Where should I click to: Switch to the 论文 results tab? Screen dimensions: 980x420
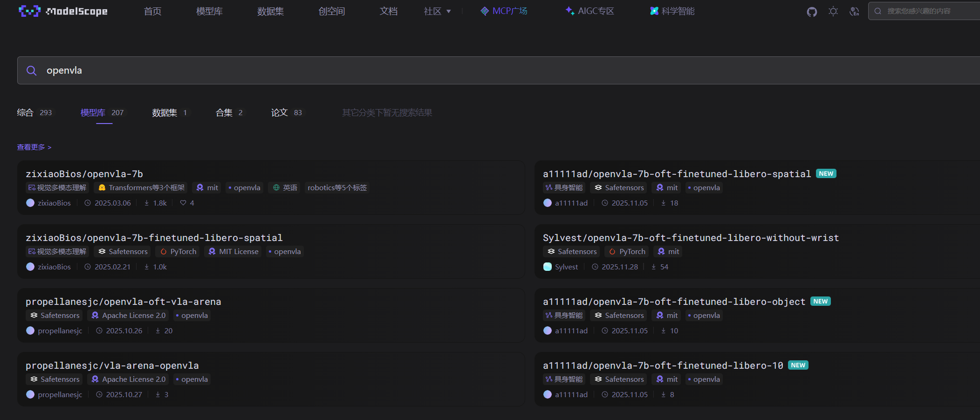click(x=280, y=113)
